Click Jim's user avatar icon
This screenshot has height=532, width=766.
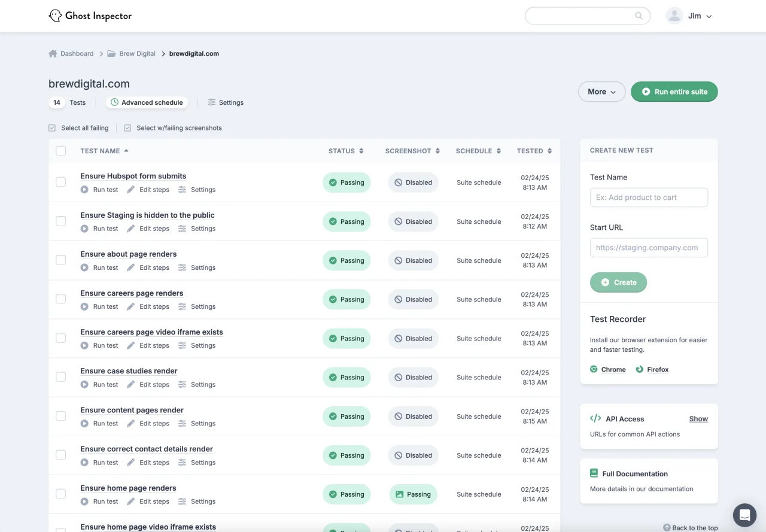[674, 16]
